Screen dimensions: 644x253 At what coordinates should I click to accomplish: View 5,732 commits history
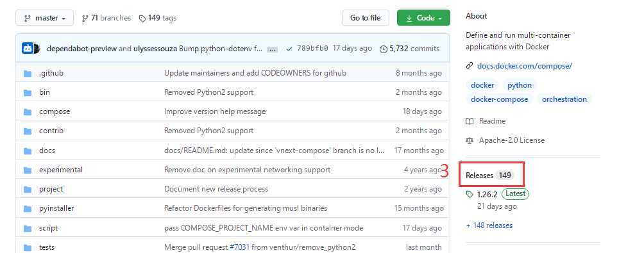[x=410, y=49]
